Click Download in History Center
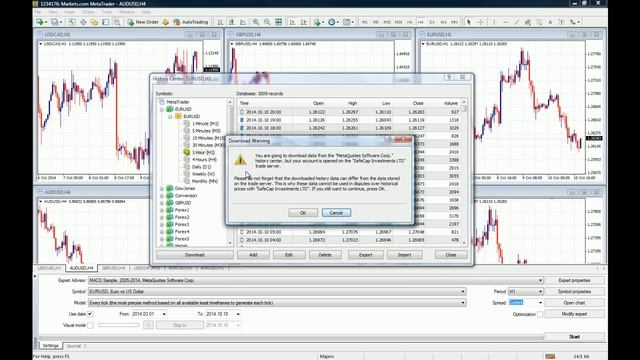Screen dimensions: 640x360 click(195, 255)
